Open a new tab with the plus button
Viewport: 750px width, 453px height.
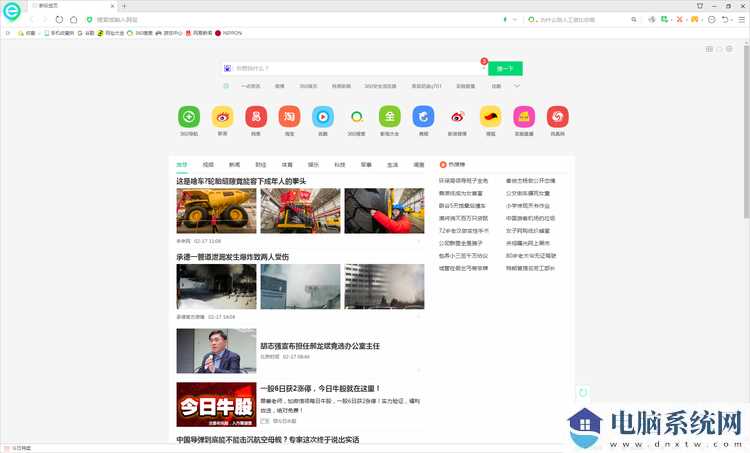pyautogui.click(x=124, y=6)
